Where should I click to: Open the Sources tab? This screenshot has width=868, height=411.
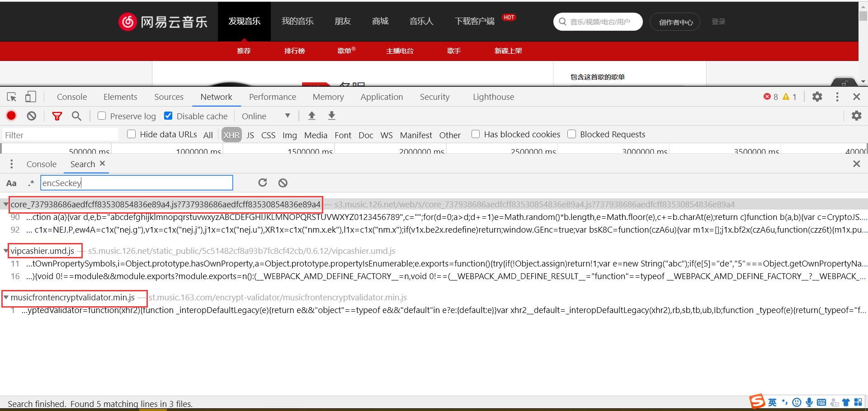[x=169, y=97]
